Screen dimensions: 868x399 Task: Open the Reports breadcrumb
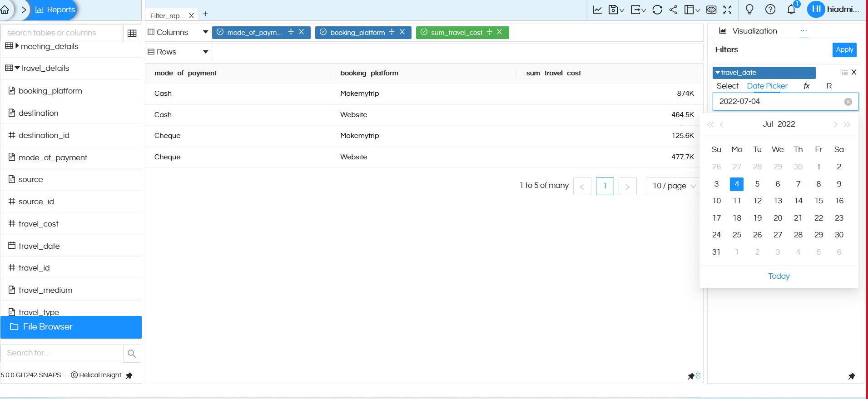pyautogui.click(x=55, y=10)
